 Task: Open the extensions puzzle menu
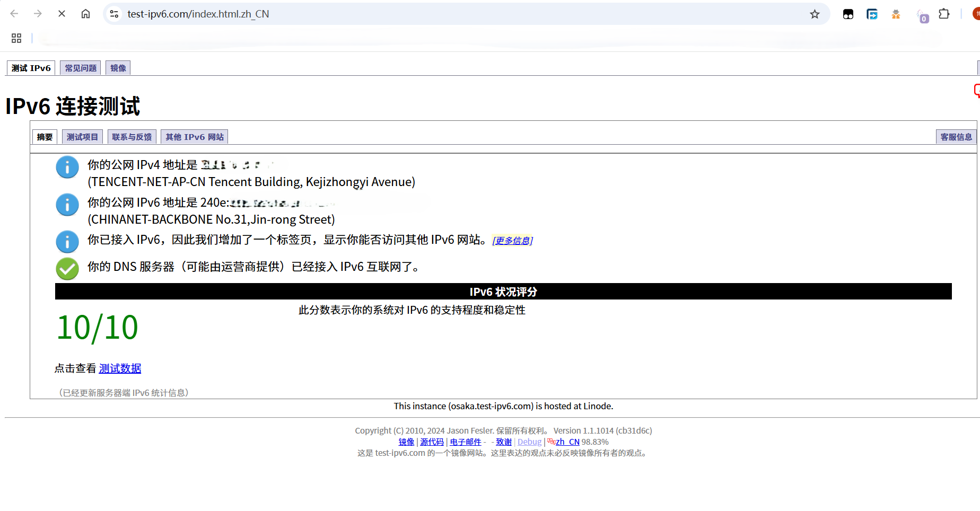tap(944, 14)
